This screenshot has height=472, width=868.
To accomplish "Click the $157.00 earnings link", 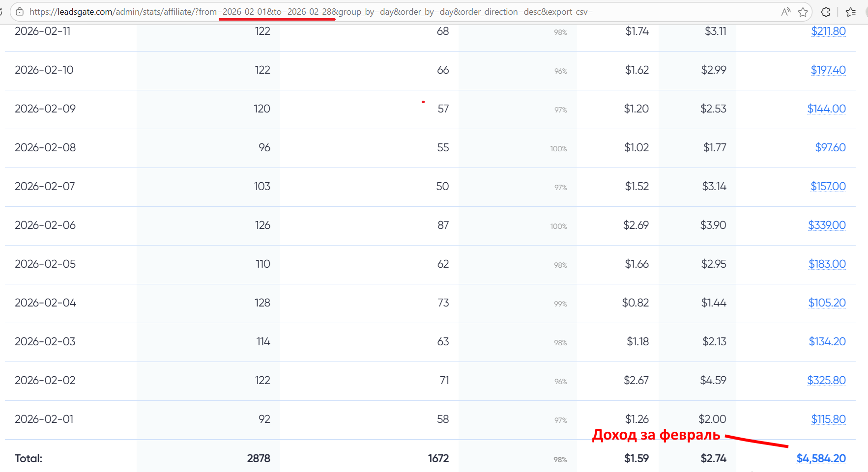I will pos(828,187).
